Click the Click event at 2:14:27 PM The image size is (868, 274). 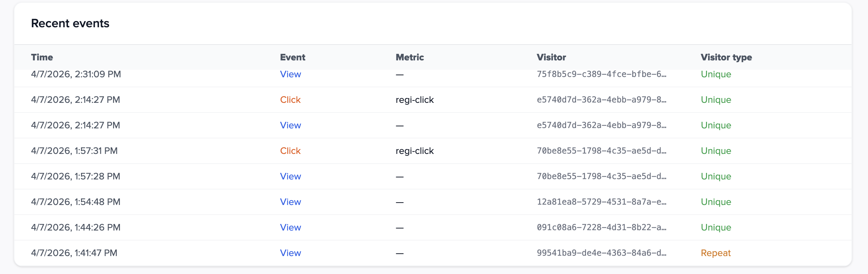[x=290, y=100]
